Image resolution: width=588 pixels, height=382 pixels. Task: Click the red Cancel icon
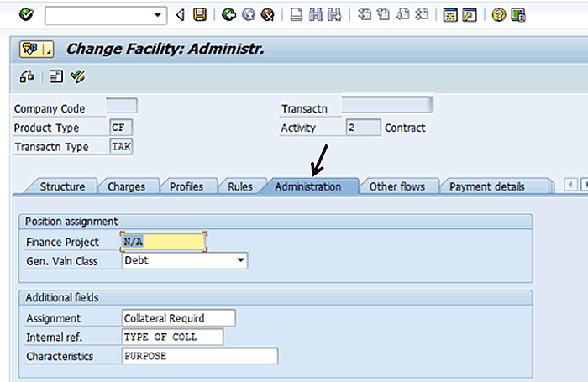(266, 14)
